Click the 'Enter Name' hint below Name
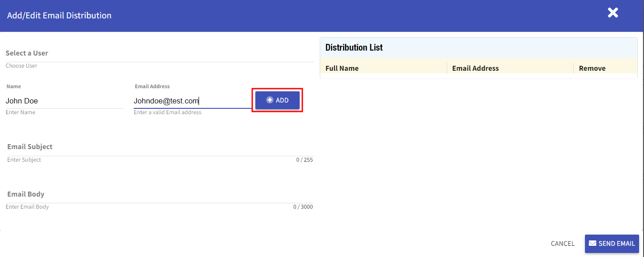Screen dimensions: 644x257 pyautogui.click(x=21, y=112)
